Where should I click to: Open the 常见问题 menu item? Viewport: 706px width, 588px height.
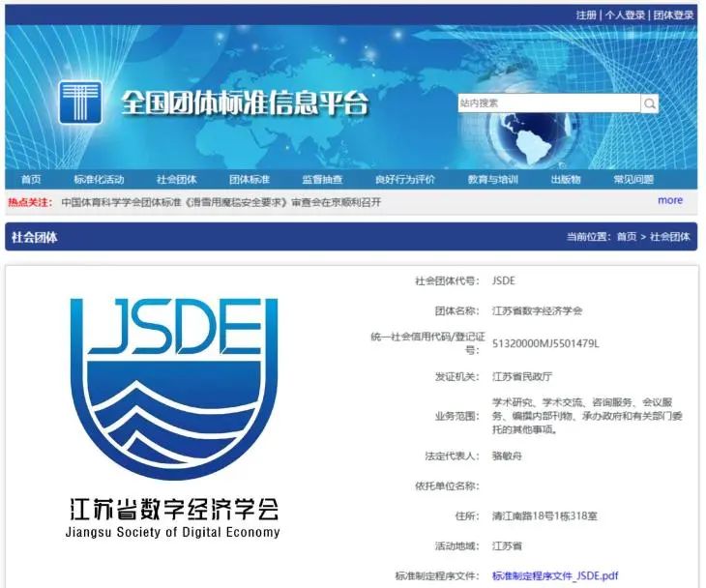[633, 180]
